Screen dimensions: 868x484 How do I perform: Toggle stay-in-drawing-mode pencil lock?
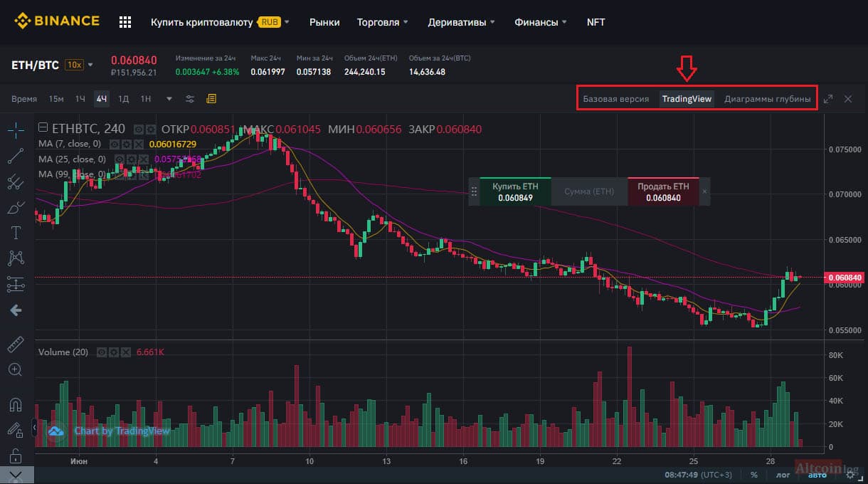[16, 430]
